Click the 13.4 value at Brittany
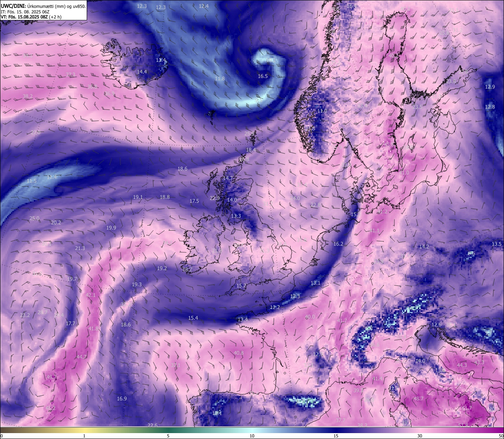 click(x=243, y=320)
